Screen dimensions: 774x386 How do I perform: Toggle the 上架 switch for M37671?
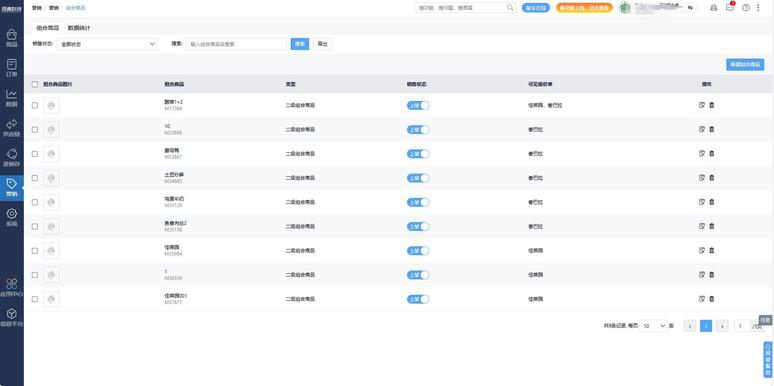(x=418, y=299)
